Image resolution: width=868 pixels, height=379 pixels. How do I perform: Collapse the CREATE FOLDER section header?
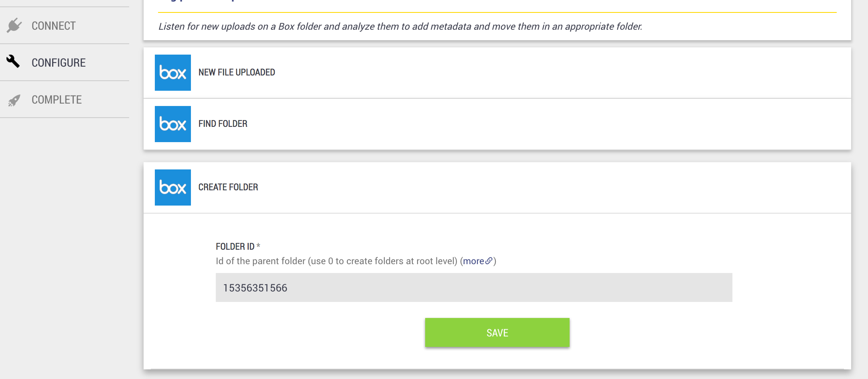[497, 187]
